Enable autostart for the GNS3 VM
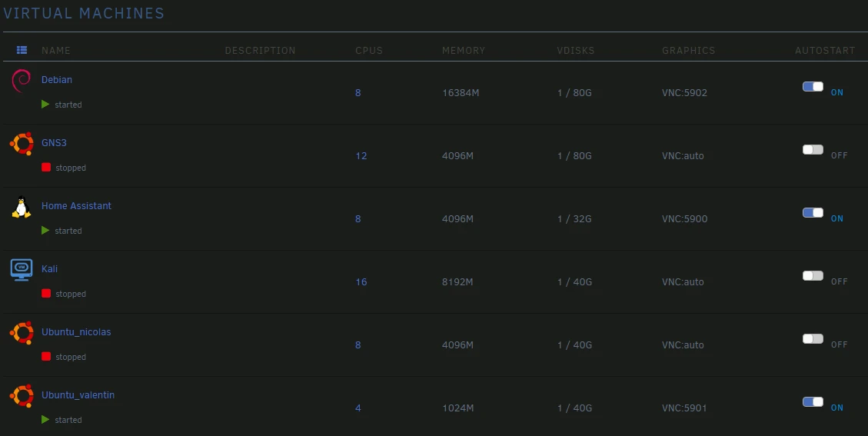This screenshot has height=436, width=868. (813, 150)
